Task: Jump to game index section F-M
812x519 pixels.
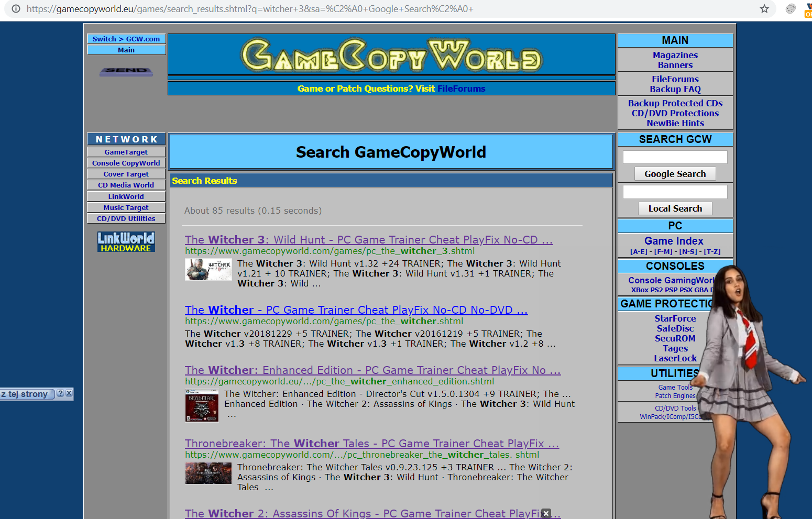Action: (x=663, y=252)
